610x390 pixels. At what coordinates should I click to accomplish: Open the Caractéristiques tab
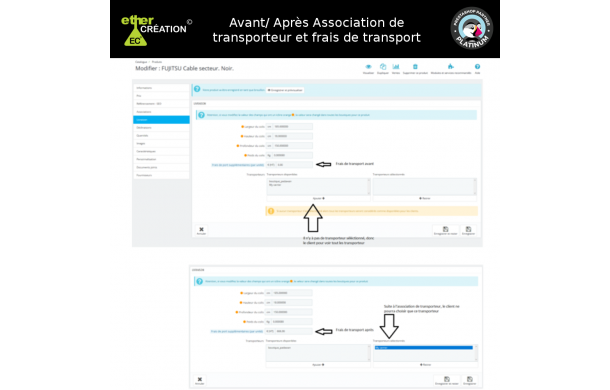coord(161,151)
